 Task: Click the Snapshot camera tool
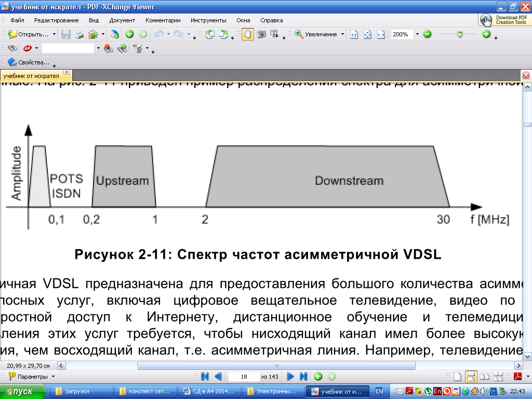coord(261,34)
